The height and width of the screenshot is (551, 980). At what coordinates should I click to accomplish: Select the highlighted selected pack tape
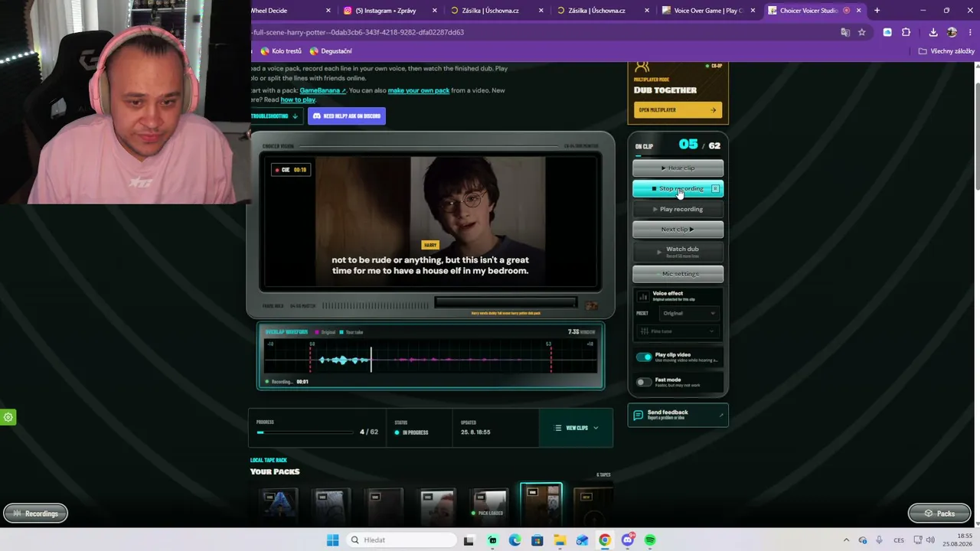541,504
